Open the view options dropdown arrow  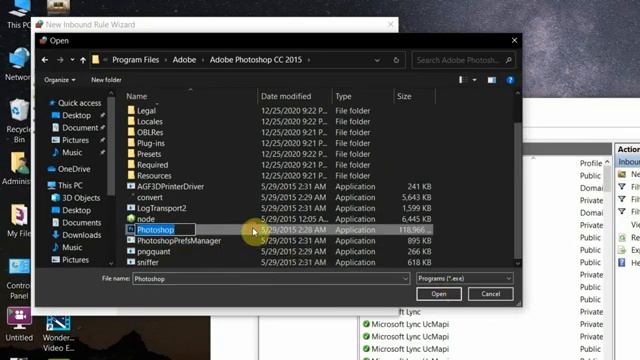(474, 80)
